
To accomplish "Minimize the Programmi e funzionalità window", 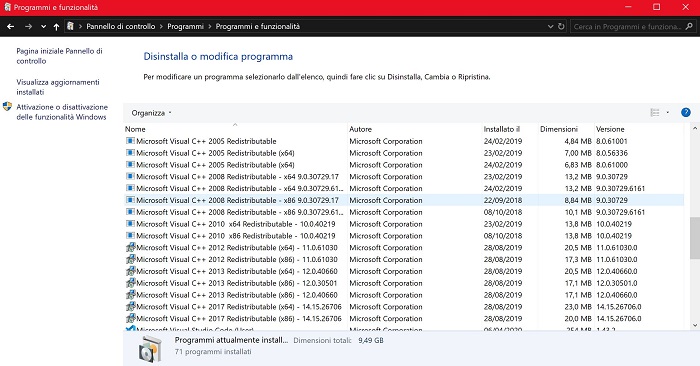I will (628, 7).
